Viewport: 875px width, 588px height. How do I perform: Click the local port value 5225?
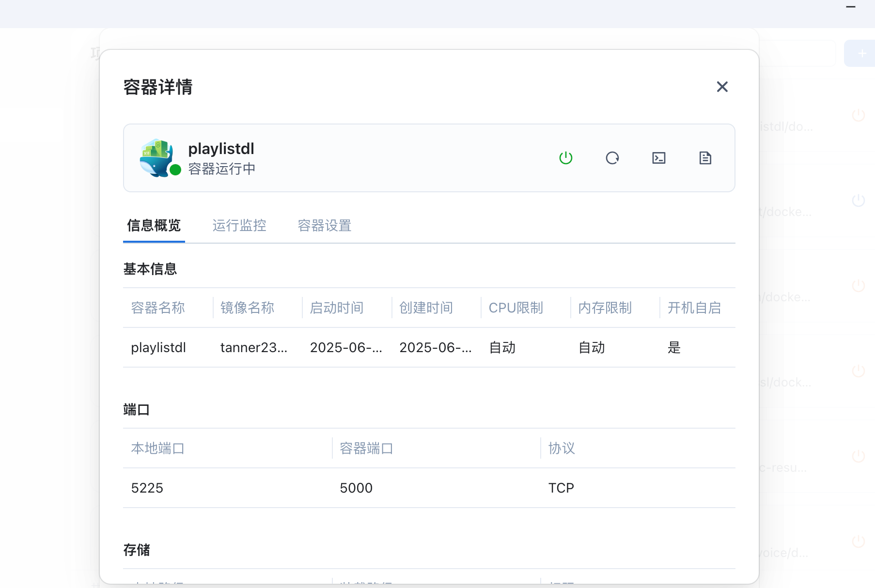click(x=147, y=488)
